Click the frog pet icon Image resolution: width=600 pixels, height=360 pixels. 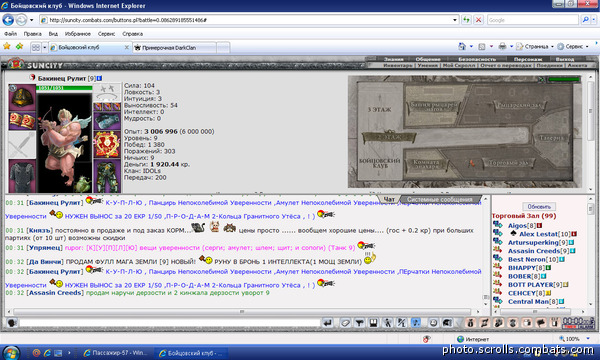pyautogui.click(x=82, y=184)
